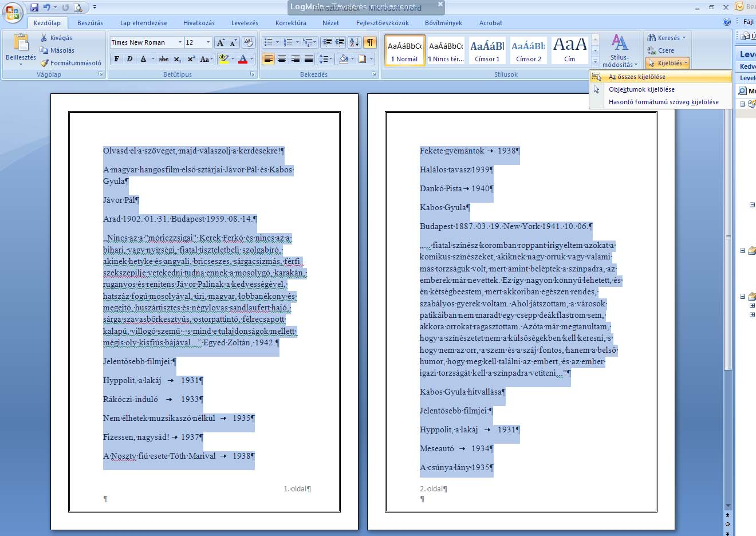Open Print Preview from quick access toolbar
756x536 pixels.
pos(78,7)
